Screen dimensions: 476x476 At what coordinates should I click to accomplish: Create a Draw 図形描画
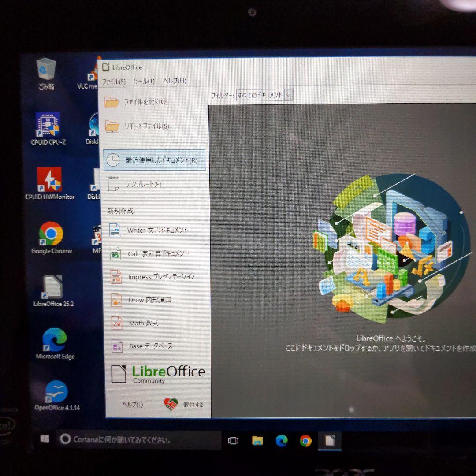coord(150,300)
